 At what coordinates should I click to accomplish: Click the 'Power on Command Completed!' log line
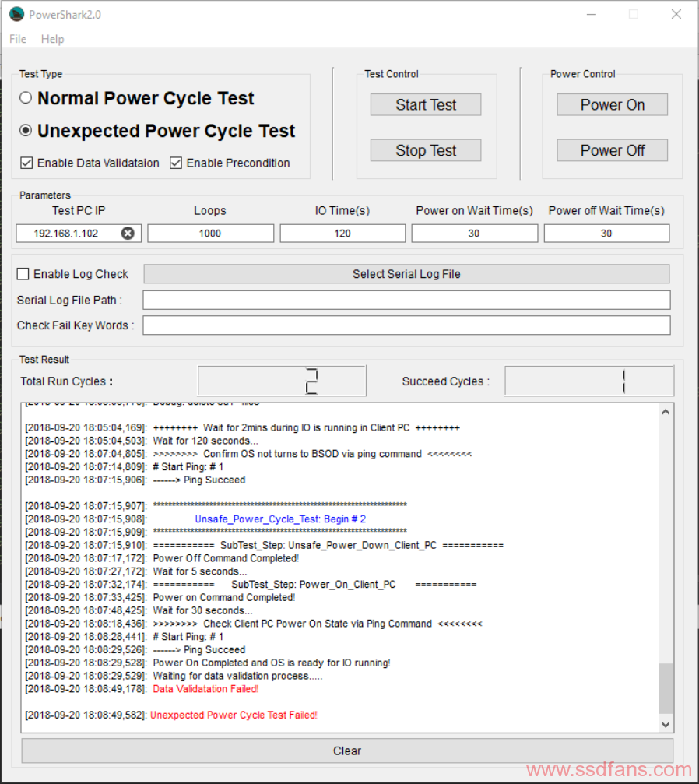coord(223,597)
